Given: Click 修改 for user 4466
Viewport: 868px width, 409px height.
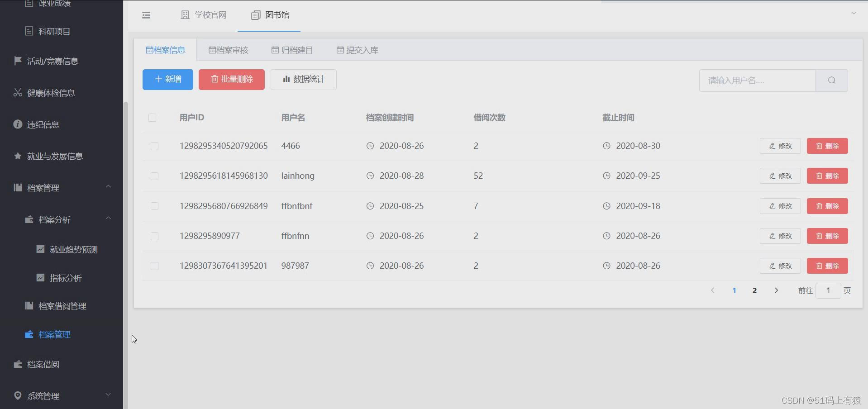Looking at the screenshot, I should tap(780, 146).
